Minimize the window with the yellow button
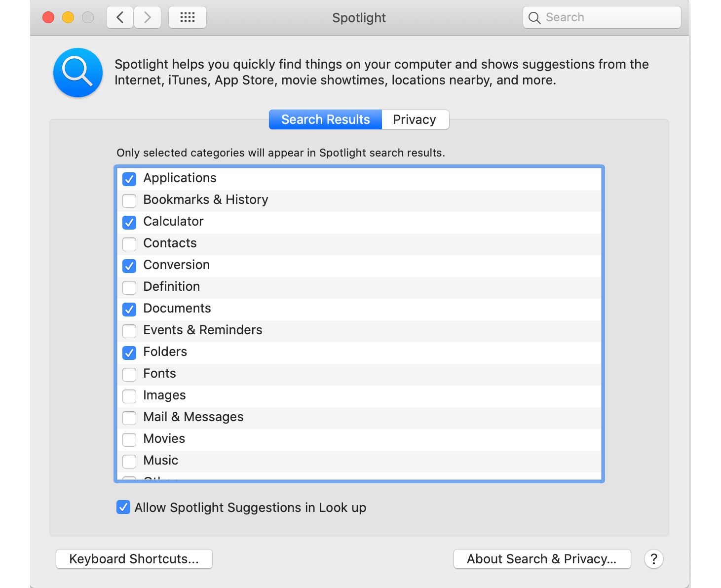Screen dimensions: 721x588 pyautogui.click(x=68, y=18)
